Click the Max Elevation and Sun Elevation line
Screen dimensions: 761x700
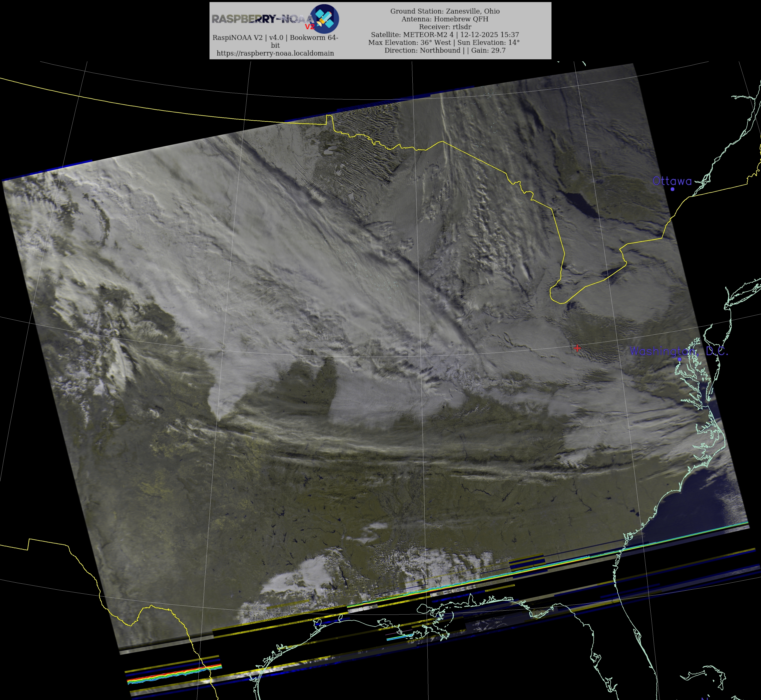tap(444, 42)
